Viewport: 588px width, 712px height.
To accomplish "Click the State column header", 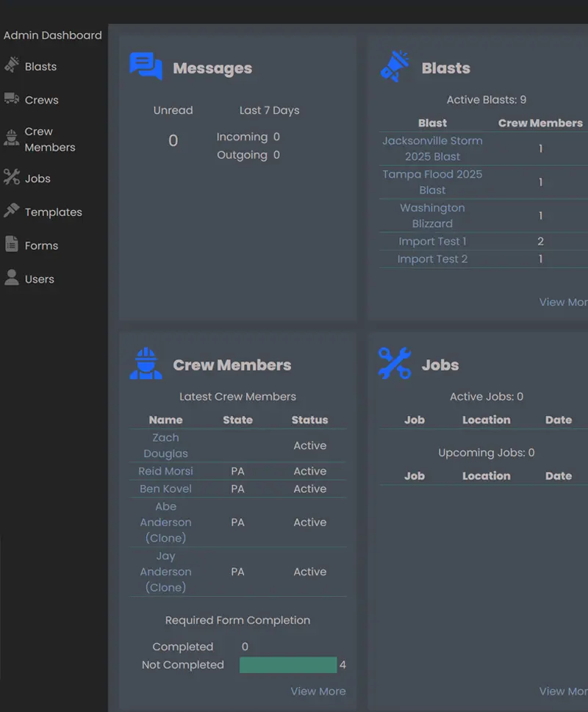I will [237, 420].
